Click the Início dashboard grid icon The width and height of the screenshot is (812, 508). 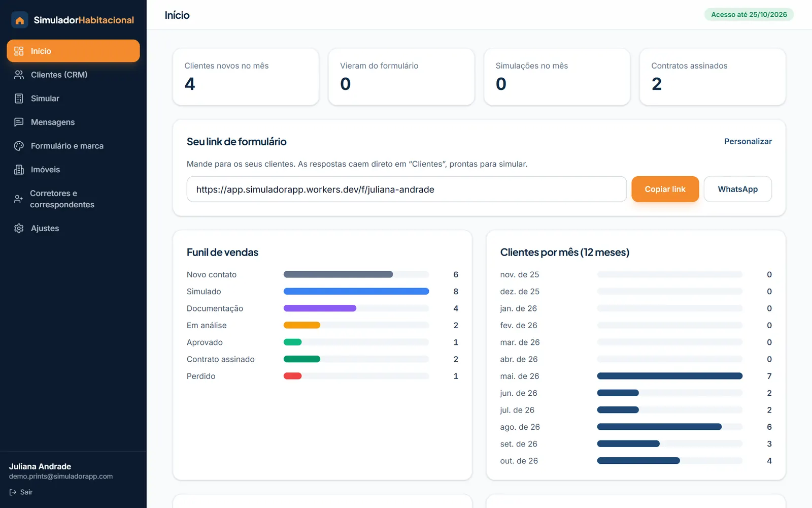tap(19, 51)
